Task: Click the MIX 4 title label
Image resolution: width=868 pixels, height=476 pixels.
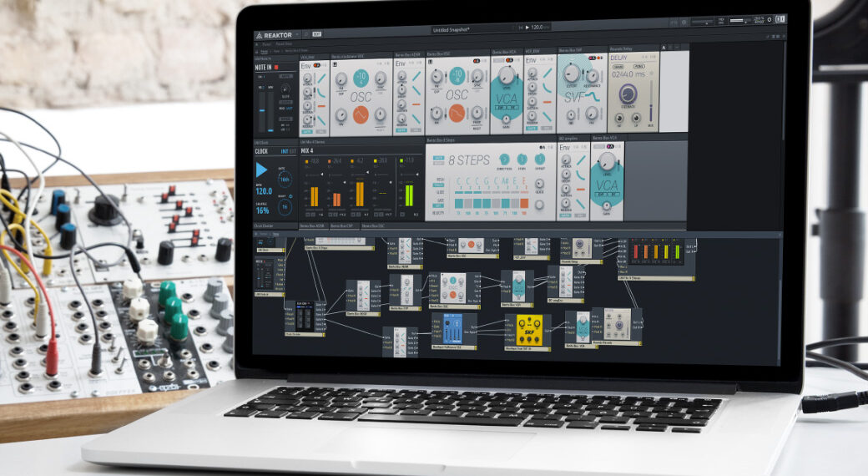Action: (x=306, y=150)
